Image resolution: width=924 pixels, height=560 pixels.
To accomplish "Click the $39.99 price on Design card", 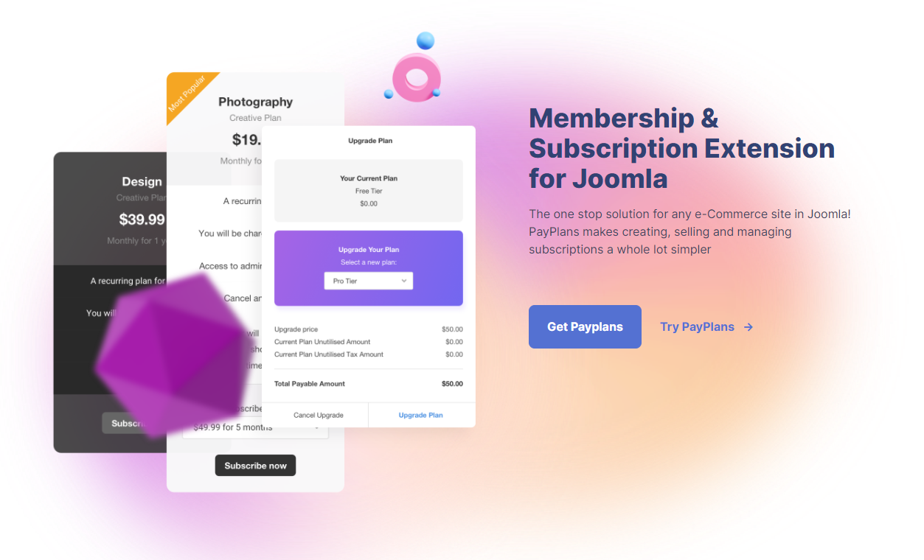I will pos(142,219).
